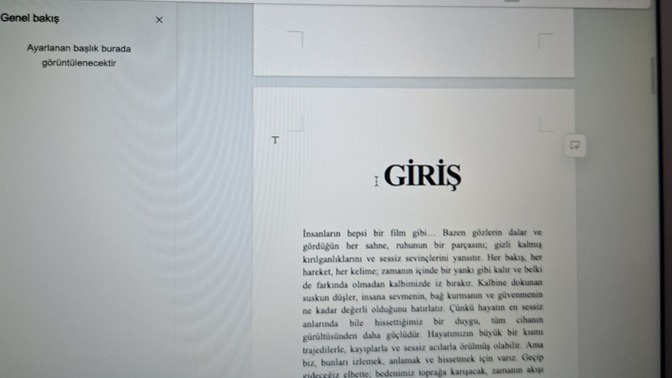Click the Genel bakış panel title

[30, 18]
